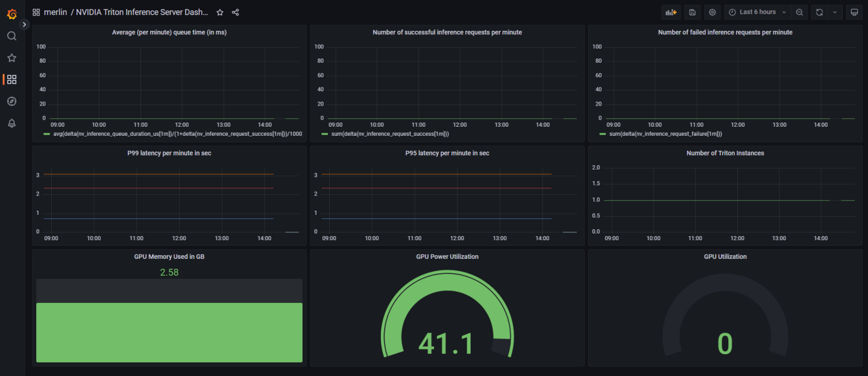Expand the collapsed sidebar menu chevron
The height and width of the screenshot is (376, 868).
pos(25,25)
